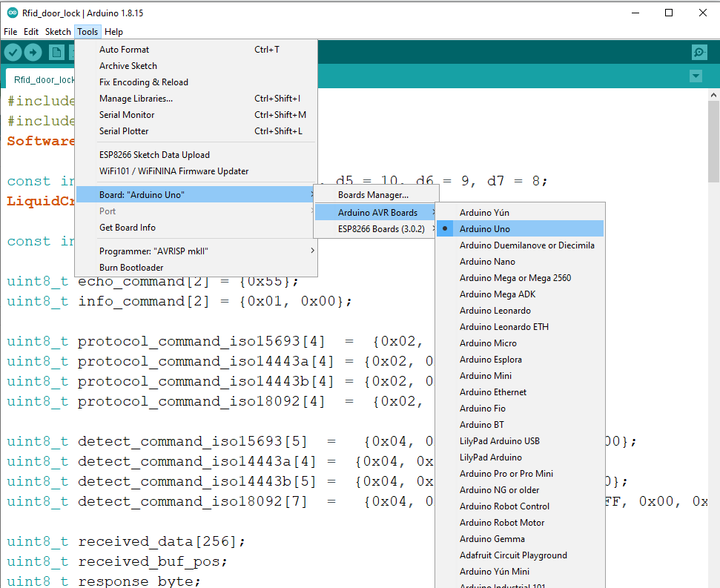Select Archive Sketch menu entry
The height and width of the screenshot is (588, 720).
click(196, 66)
